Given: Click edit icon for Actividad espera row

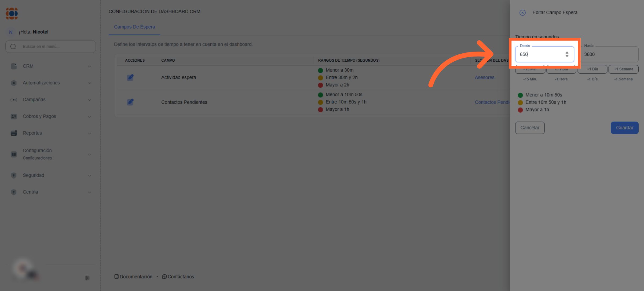Looking at the screenshot, I should [x=130, y=77].
